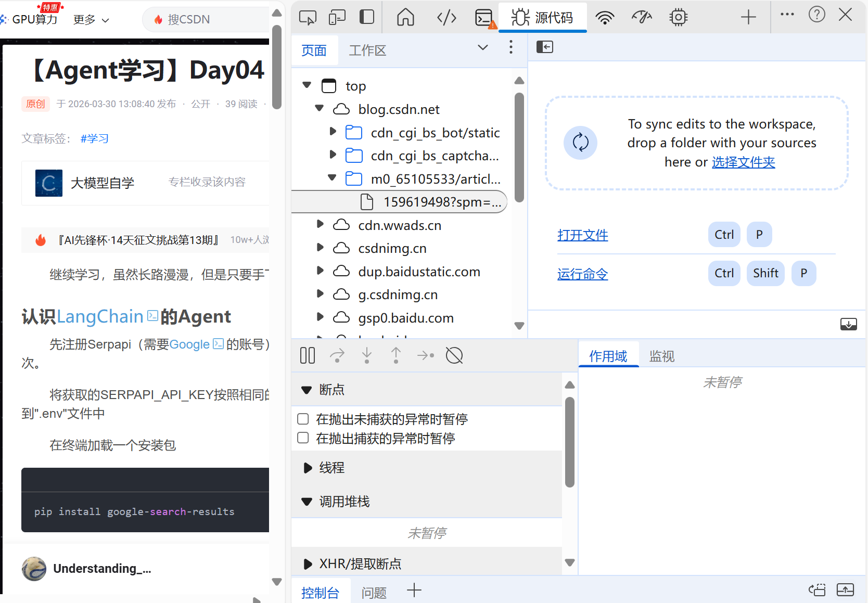Screen dimensions: 868x603
Task: Open the 问题 issues drawer tab
Action: [x=374, y=593]
